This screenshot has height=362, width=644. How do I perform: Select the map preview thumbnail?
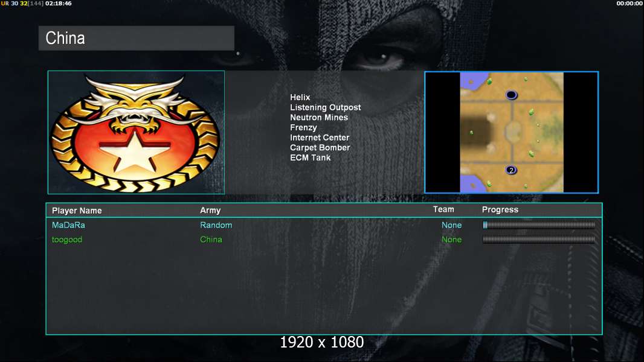tap(511, 132)
